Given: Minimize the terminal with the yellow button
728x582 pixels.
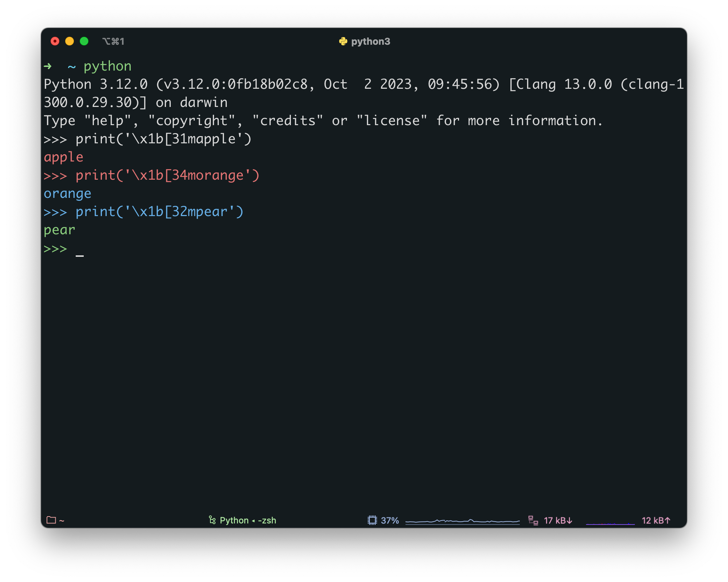Looking at the screenshot, I should pos(70,41).
